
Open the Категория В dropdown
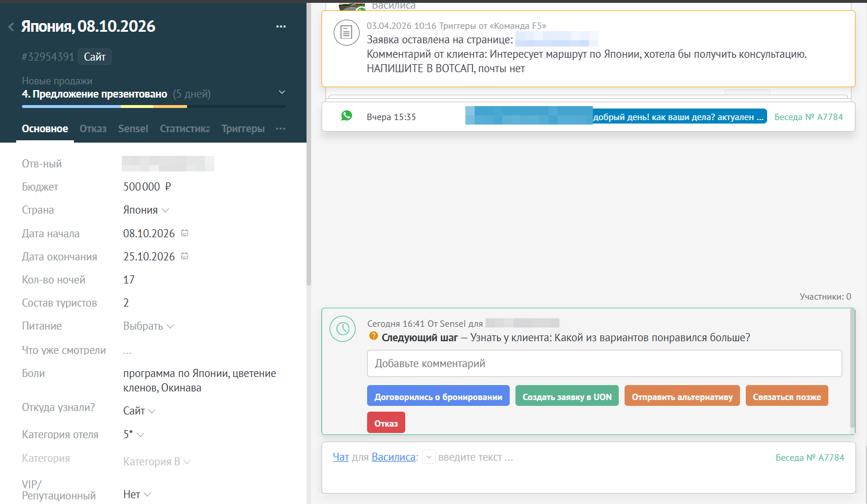[157, 462]
